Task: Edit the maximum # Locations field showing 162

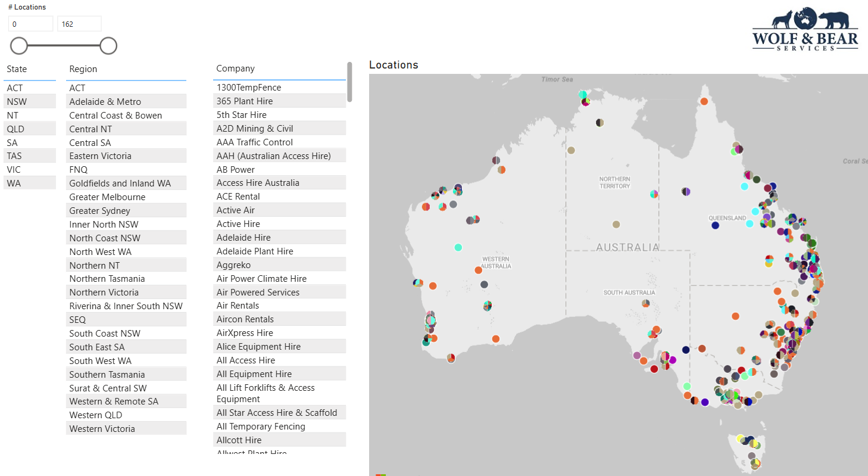Action: tap(79, 24)
